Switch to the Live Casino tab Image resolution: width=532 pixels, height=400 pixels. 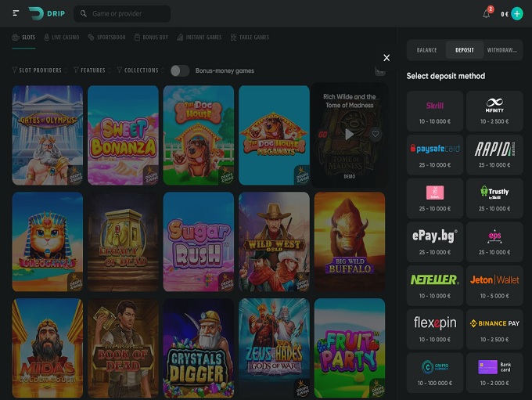61,37
